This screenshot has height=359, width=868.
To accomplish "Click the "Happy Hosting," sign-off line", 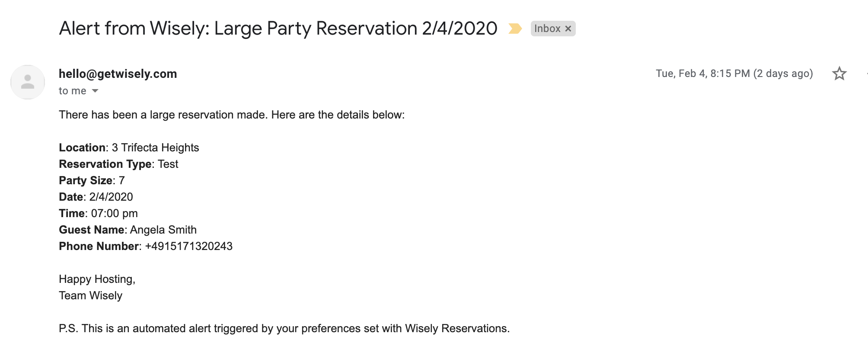I will (97, 279).
